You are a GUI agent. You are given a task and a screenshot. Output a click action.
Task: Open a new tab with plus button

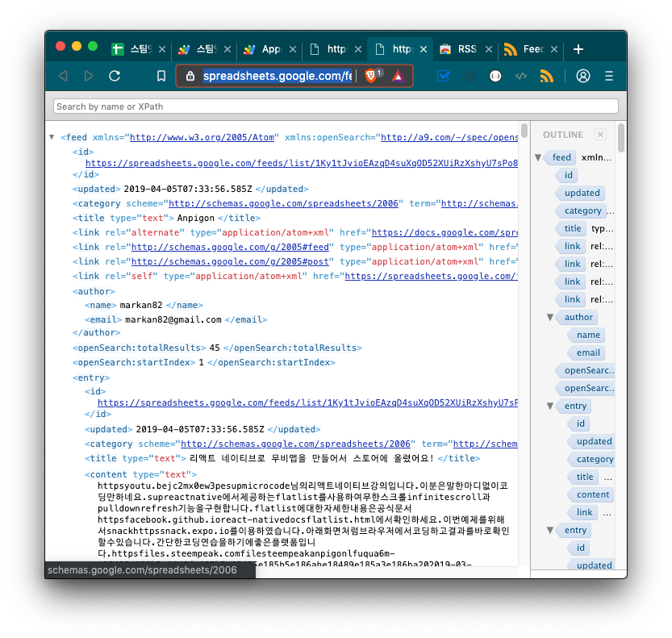[578, 49]
